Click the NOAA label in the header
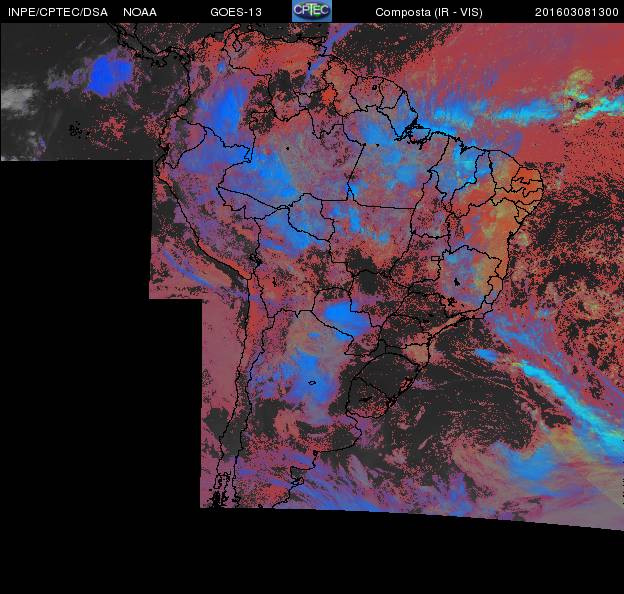This screenshot has width=624, height=594. point(140,12)
